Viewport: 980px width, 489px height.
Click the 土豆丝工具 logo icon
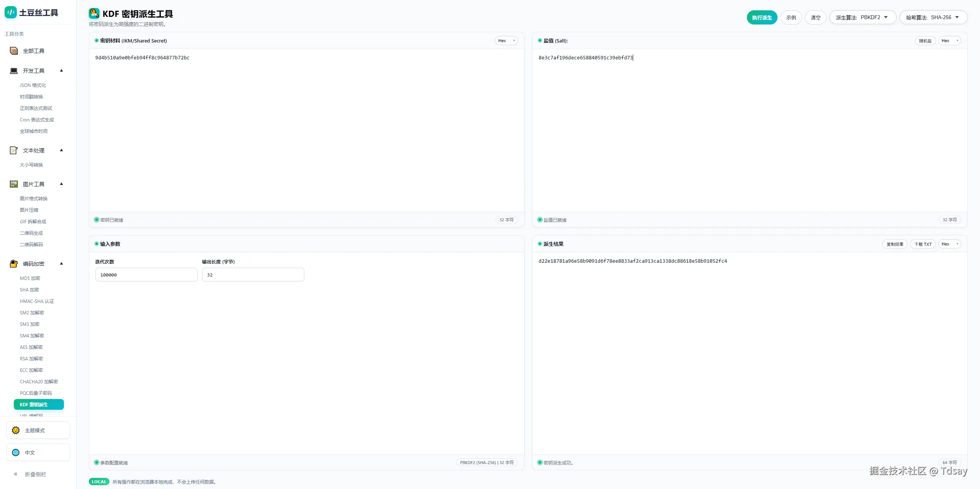(x=10, y=13)
